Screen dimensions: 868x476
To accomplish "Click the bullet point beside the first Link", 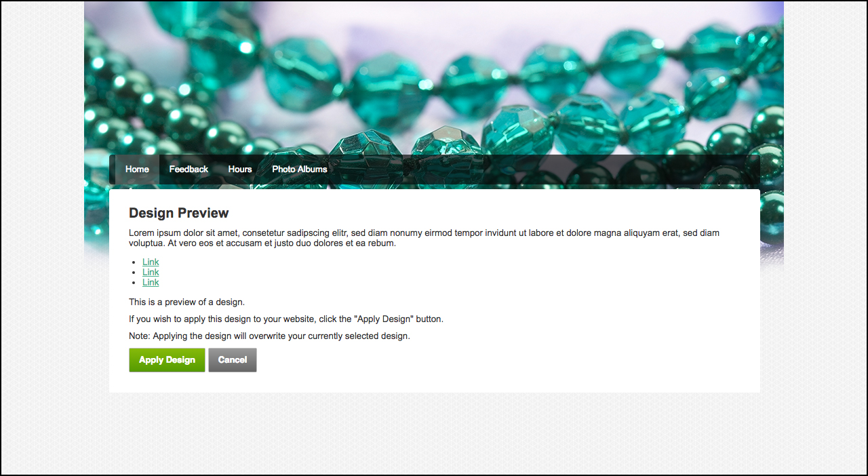I will pyautogui.click(x=135, y=262).
